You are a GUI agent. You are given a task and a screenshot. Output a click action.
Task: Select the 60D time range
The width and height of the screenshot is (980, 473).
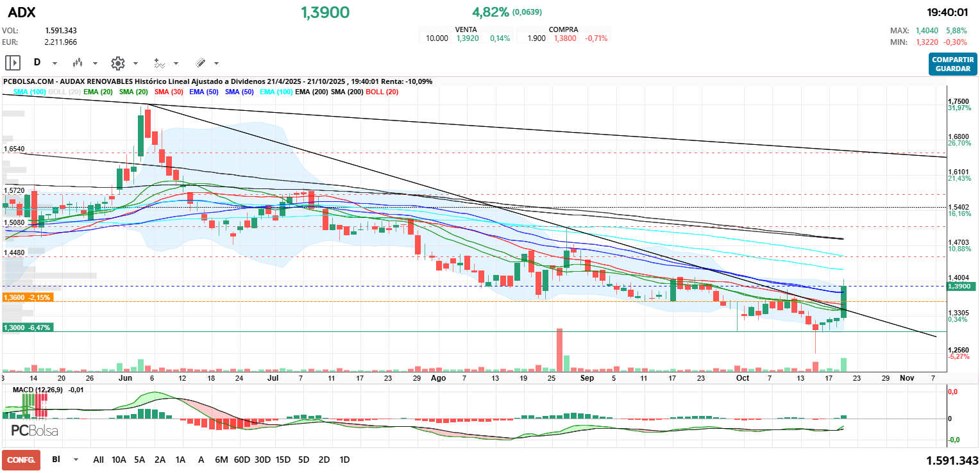coord(242,460)
